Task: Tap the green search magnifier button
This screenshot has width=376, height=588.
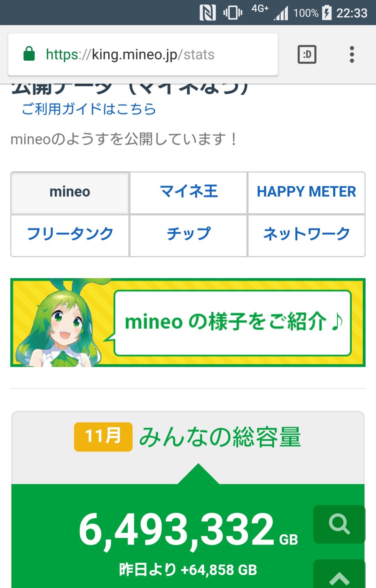Action: point(339,524)
